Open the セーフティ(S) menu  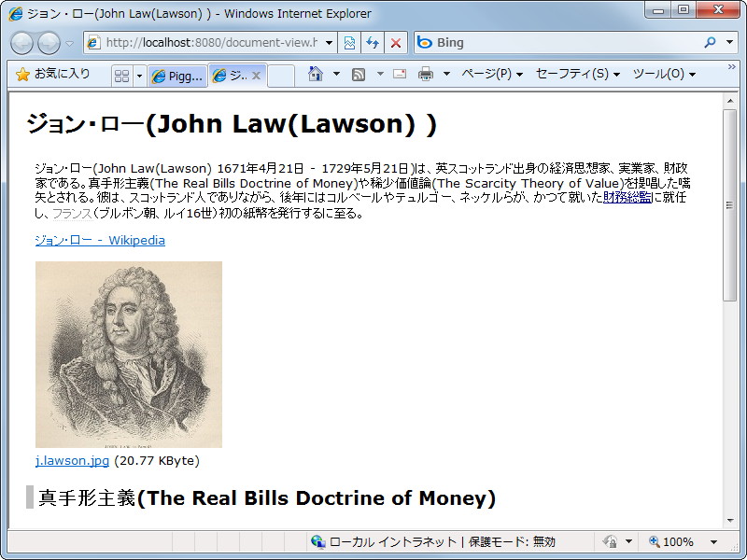pos(577,74)
